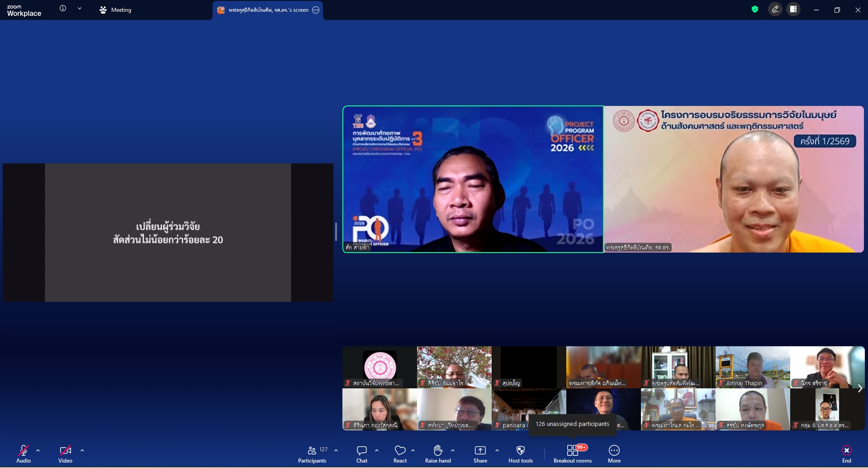This screenshot has width=868, height=468.
Task: Open the More options menu
Action: pyautogui.click(x=614, y=454)
